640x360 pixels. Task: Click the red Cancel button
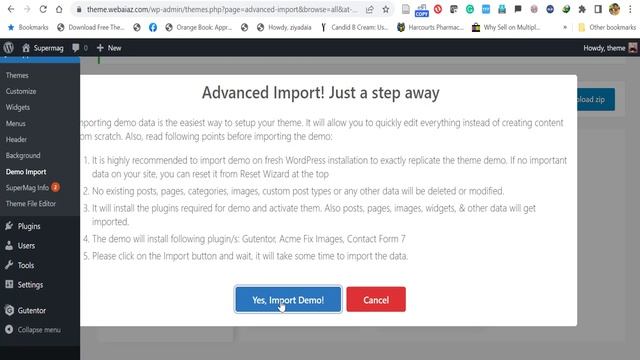click(376, 300)
